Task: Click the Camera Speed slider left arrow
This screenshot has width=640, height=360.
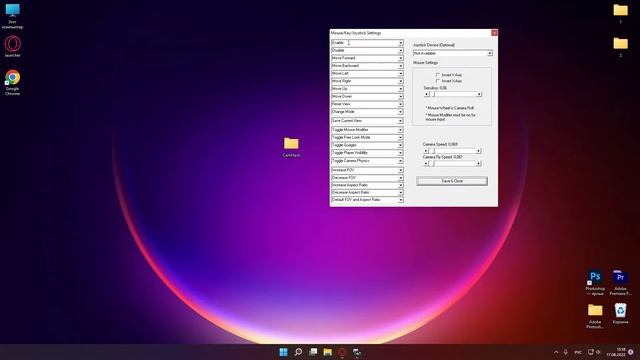Action: tap(426, 151)
